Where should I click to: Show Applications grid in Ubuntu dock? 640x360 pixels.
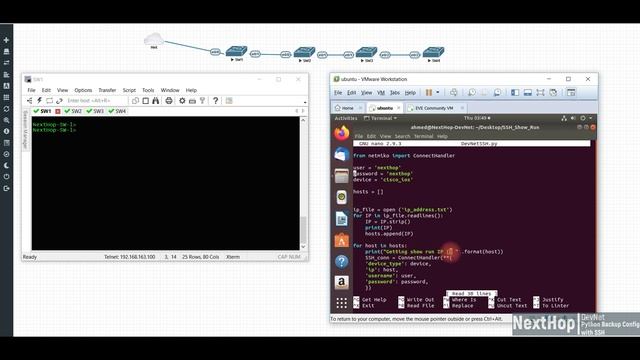(x=342, y=303)
